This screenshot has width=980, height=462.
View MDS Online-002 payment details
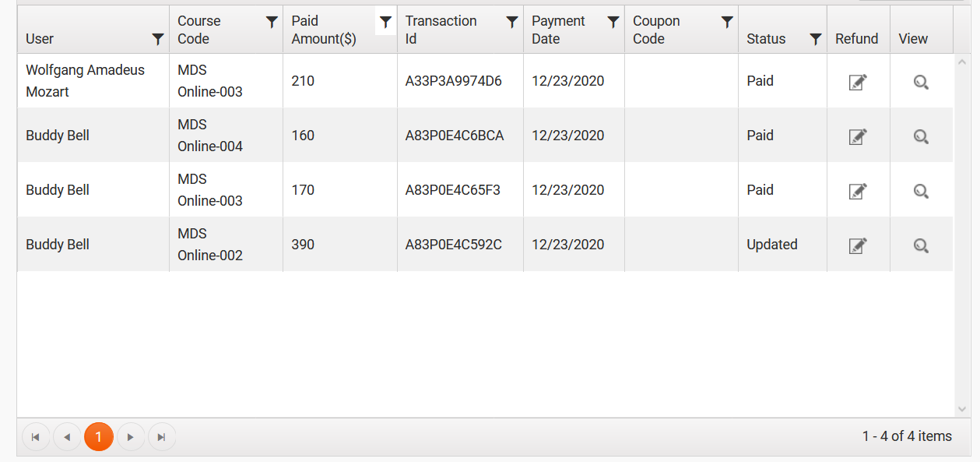921,245
